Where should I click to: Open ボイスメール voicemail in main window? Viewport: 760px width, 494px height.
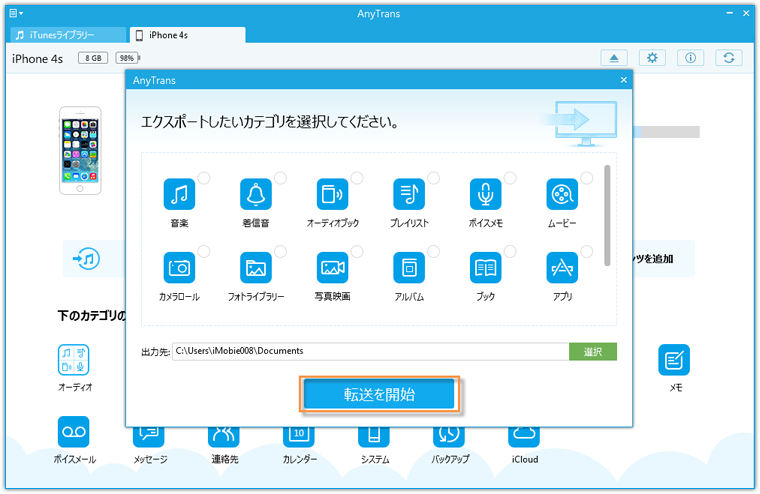coord(74,431)
